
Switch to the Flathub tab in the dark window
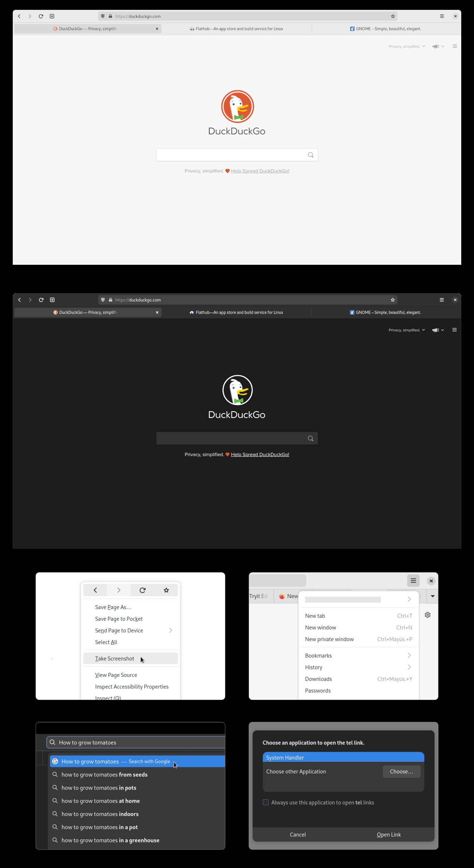tap(236, 313)
